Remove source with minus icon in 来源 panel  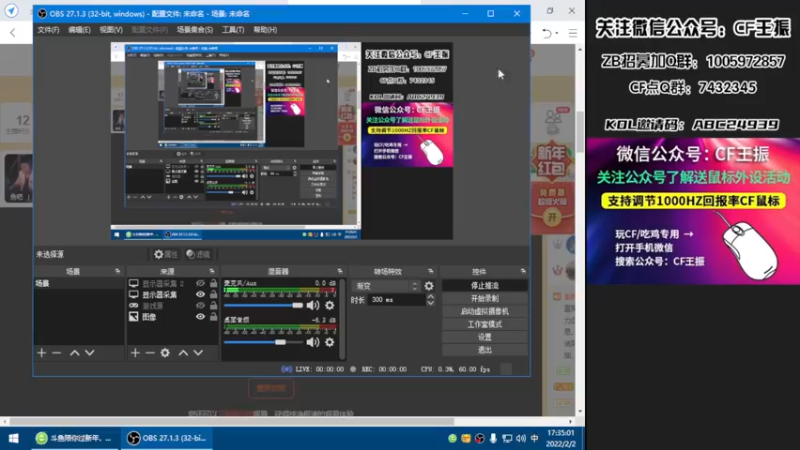pos(150,353)
